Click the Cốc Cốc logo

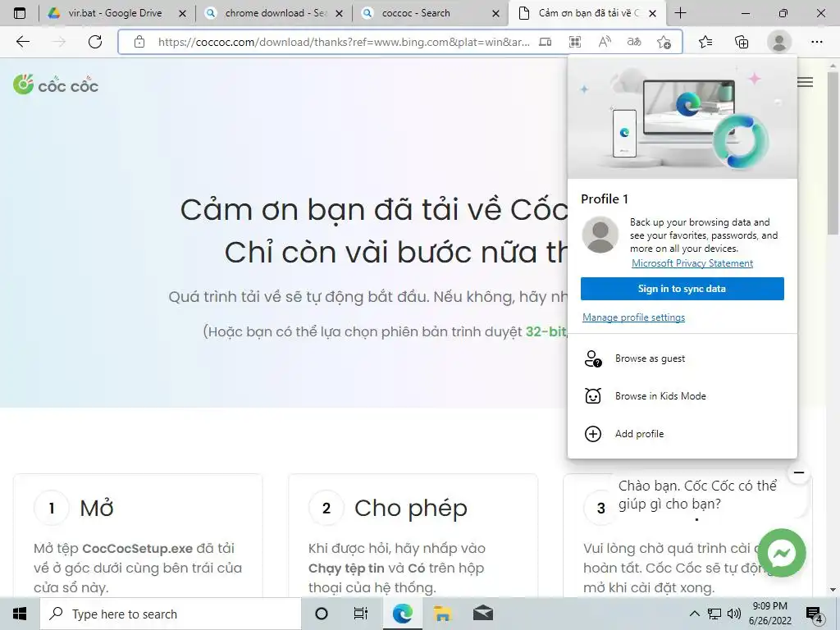pyautogui.click(x=56, y=84)
